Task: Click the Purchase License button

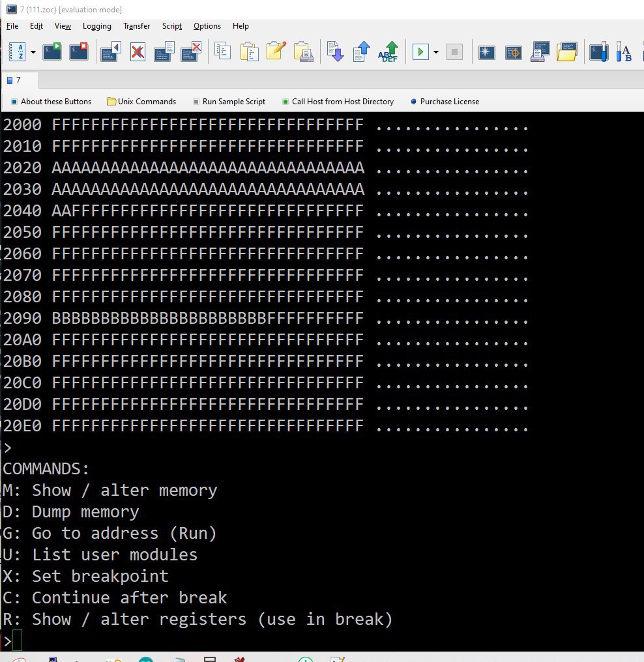Action: (x=445, y=102)
